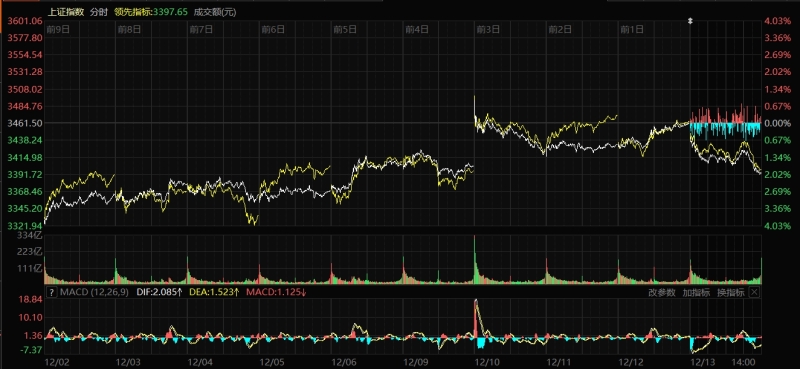
Task: Click the DEA:1.523 readout
Action: point(214,292)
